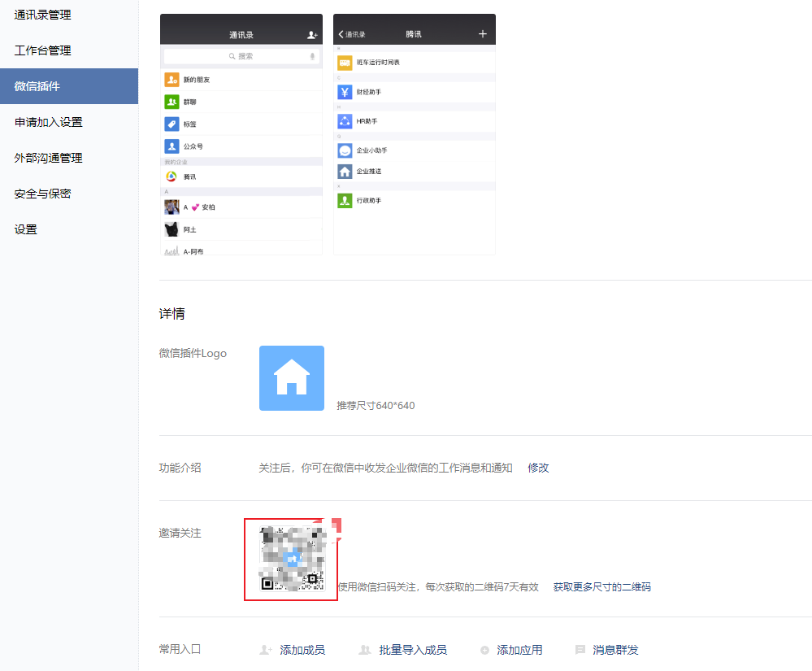Click 修改 to edit the introduction
Viewport: 812px width, 671px height.
[x=538, y=468]
